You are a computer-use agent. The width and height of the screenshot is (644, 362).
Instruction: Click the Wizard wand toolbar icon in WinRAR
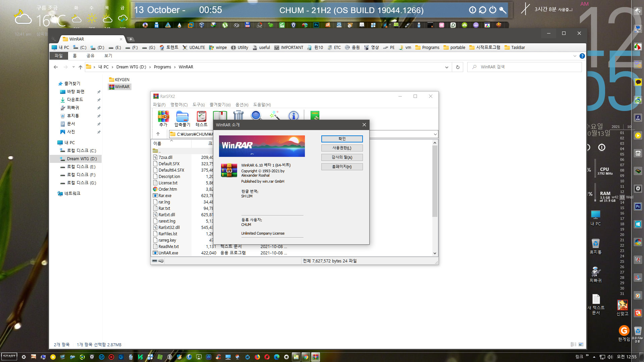(x=275, y=115)
